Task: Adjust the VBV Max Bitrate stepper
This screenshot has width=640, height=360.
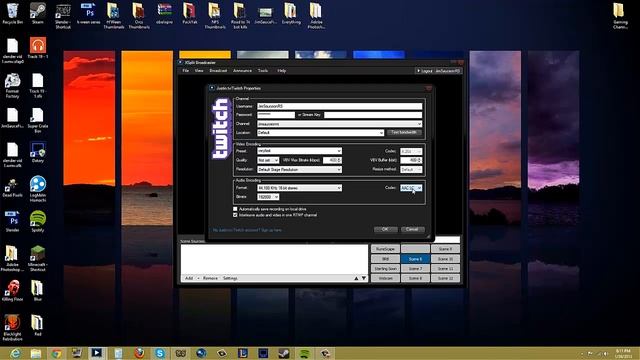Action: 340,160
